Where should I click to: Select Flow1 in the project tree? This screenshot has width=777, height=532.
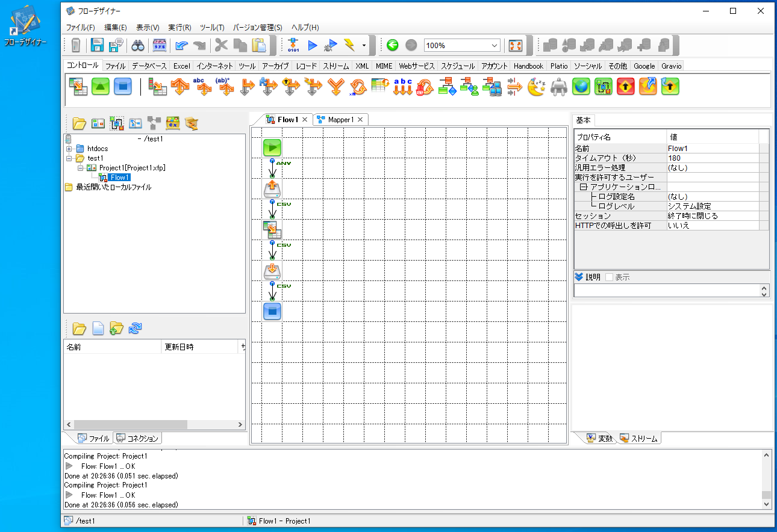(x=119, y=178)
